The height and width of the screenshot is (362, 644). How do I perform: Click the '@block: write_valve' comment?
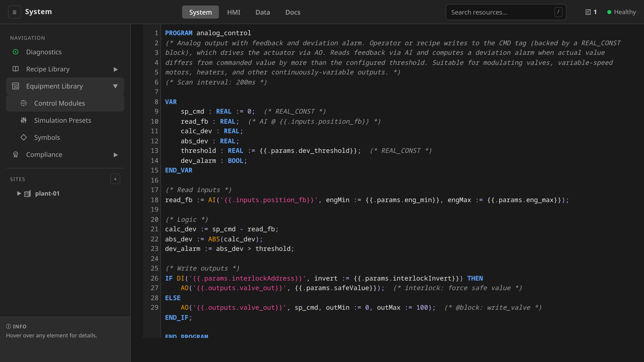click(x=493, y=307)
